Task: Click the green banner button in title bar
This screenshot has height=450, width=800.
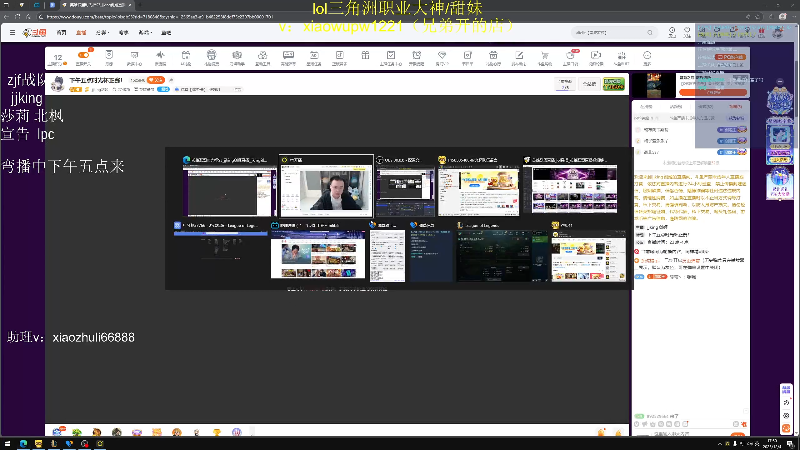Action: point(614,84)
